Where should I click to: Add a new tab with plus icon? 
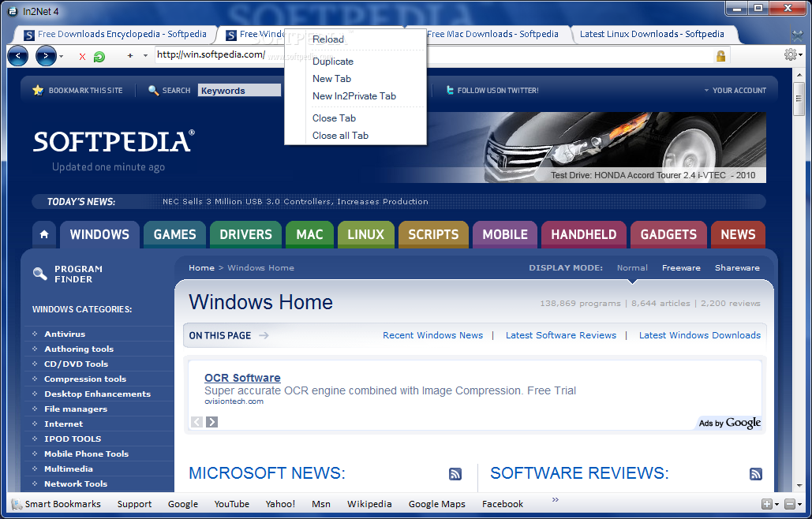(x=130, y=55)
